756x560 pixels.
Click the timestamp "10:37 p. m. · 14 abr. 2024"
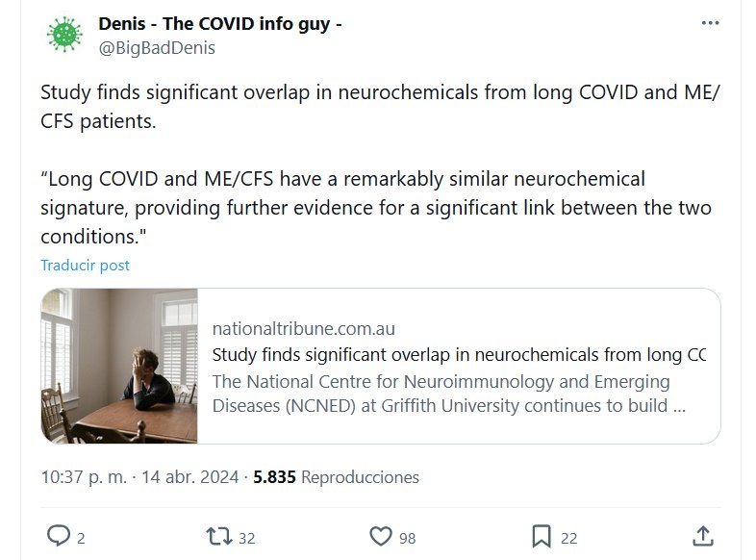pos(140,476)
